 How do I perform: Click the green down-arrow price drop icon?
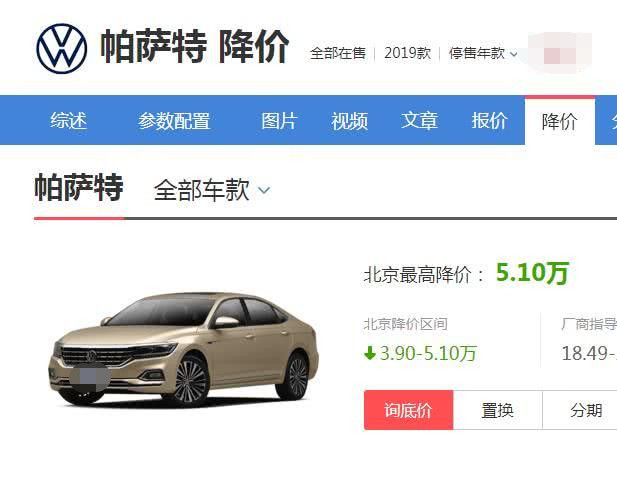coord(370,353)
